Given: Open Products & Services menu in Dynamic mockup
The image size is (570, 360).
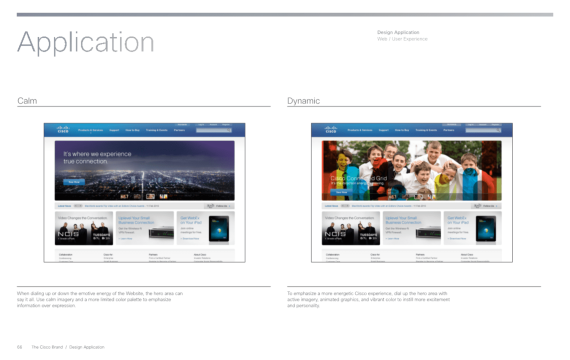Looking at the screenshot, I should (360, 130).
